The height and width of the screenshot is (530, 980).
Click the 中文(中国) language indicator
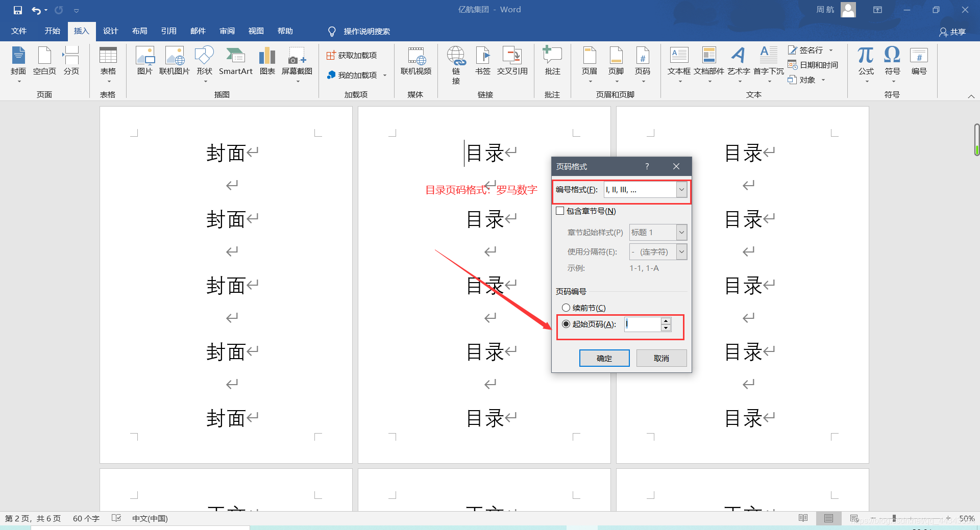[x=150, y=518]
